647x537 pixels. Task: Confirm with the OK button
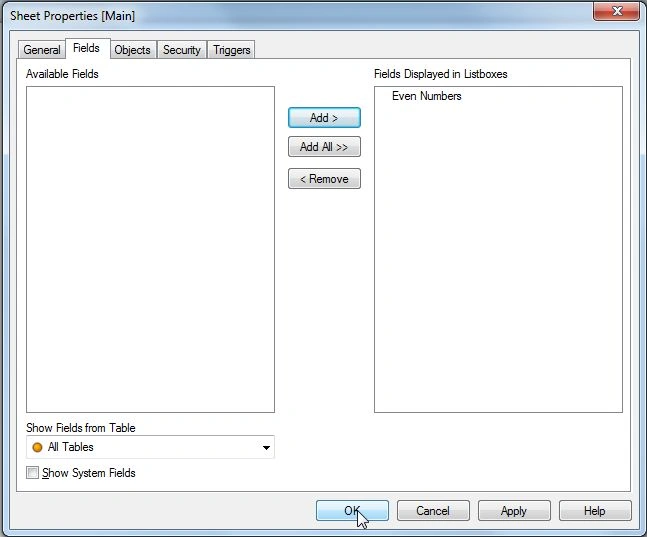[352, 511]
